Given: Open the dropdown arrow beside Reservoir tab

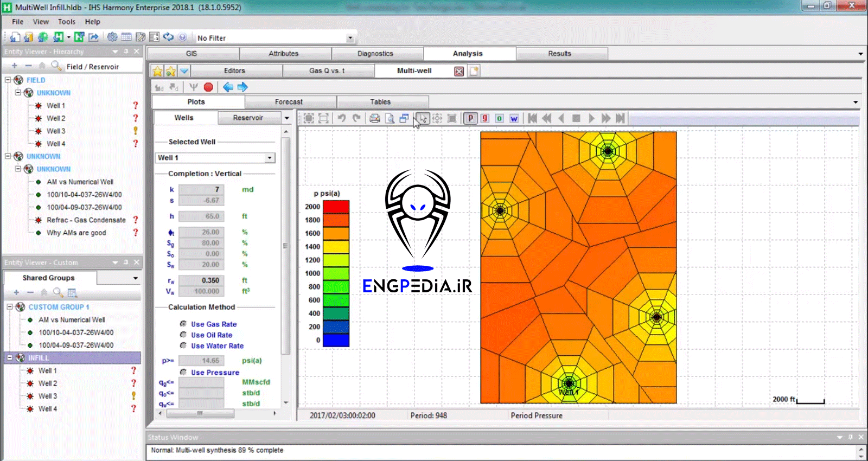Looking at the screenshot, I should point(287,118).
